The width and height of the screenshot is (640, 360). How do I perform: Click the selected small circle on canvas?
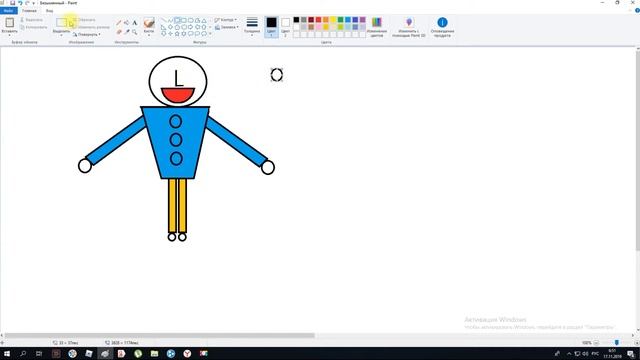(x=277, y=75)
